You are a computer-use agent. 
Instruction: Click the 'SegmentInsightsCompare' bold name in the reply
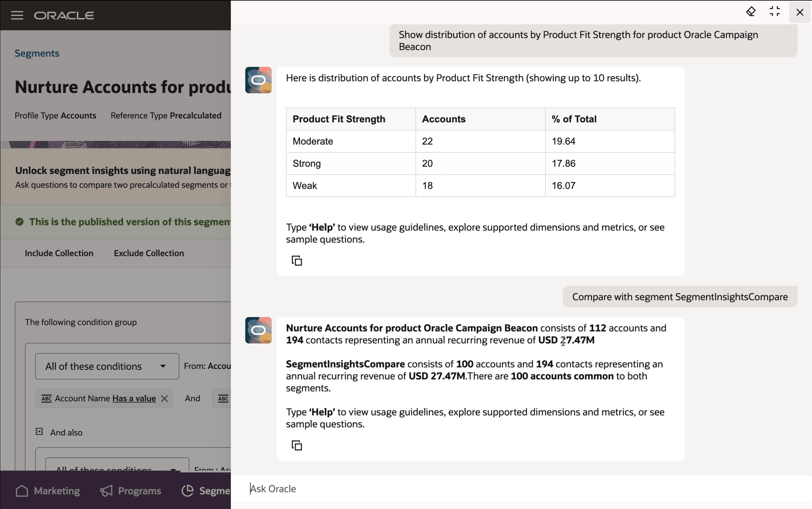coord(345,364)
